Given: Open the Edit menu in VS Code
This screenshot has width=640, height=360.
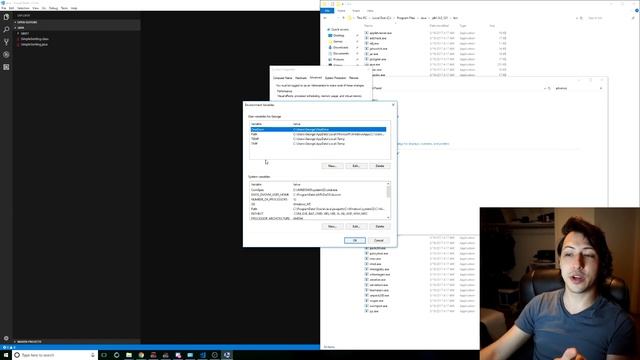Looking at the screenshot, I should [11, 8].
